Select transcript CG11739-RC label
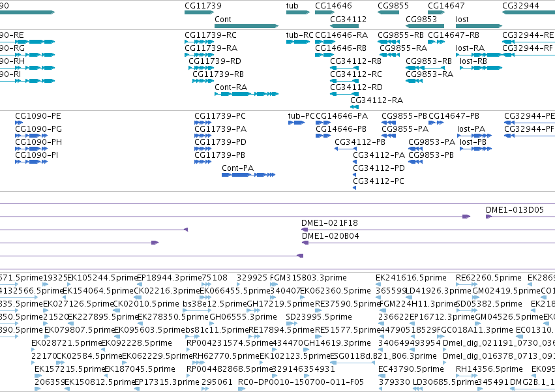The image size is (555, 392). tap(211, 35)
